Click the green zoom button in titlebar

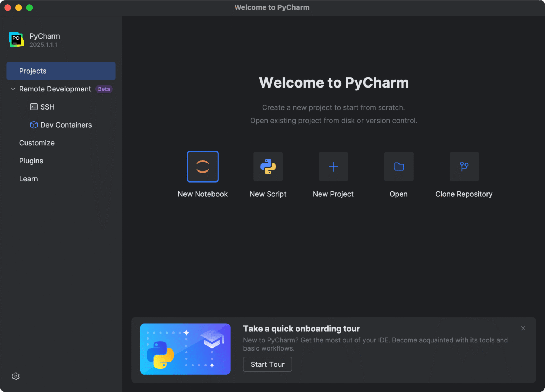click(29, 7)
